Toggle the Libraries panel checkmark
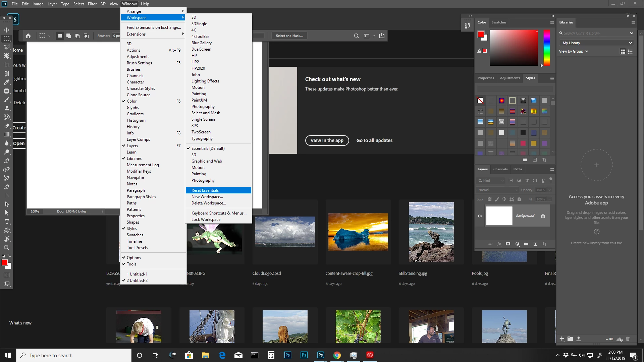The height and width of the screenshot is (362, 644). 134,159
